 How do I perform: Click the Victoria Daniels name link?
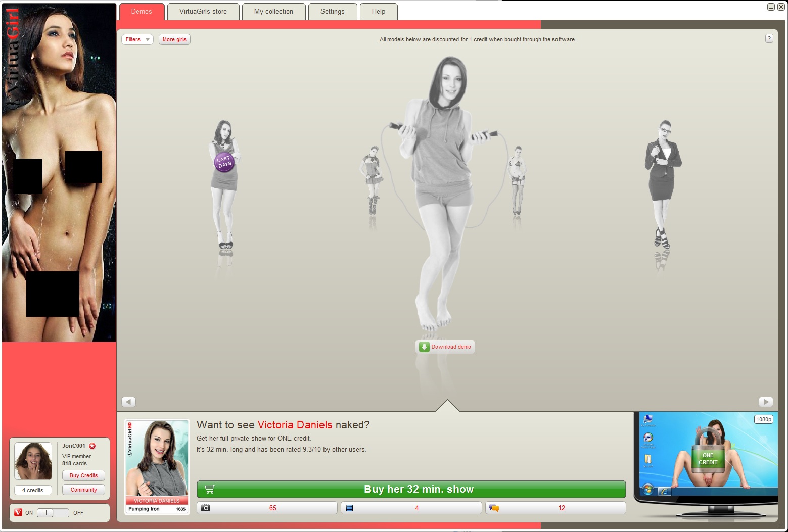point(295,425)
